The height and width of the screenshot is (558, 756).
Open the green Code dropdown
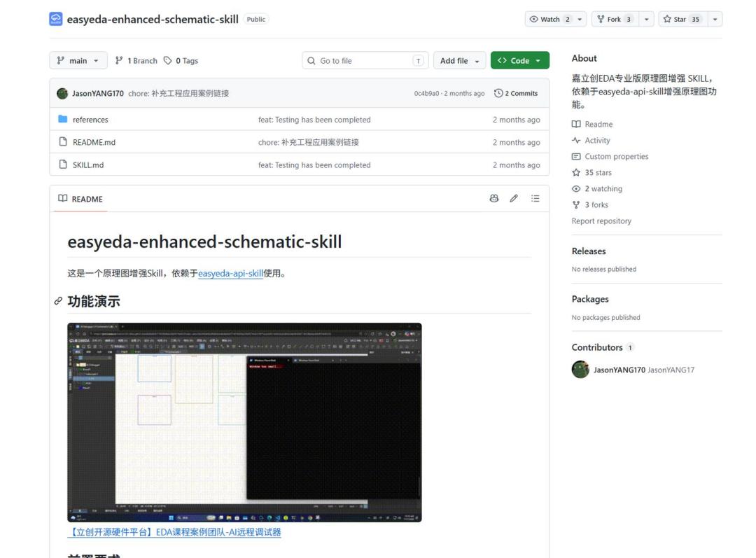519,61
